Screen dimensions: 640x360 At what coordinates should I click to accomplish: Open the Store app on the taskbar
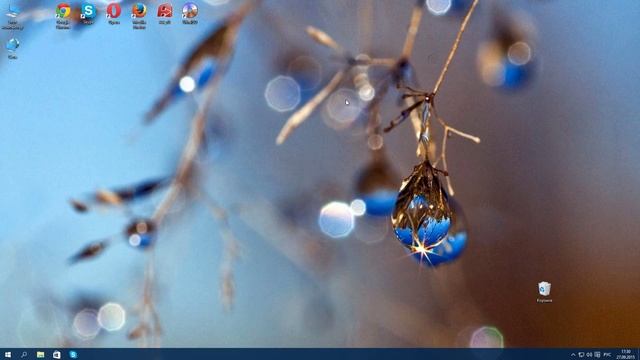pos(57,355)
